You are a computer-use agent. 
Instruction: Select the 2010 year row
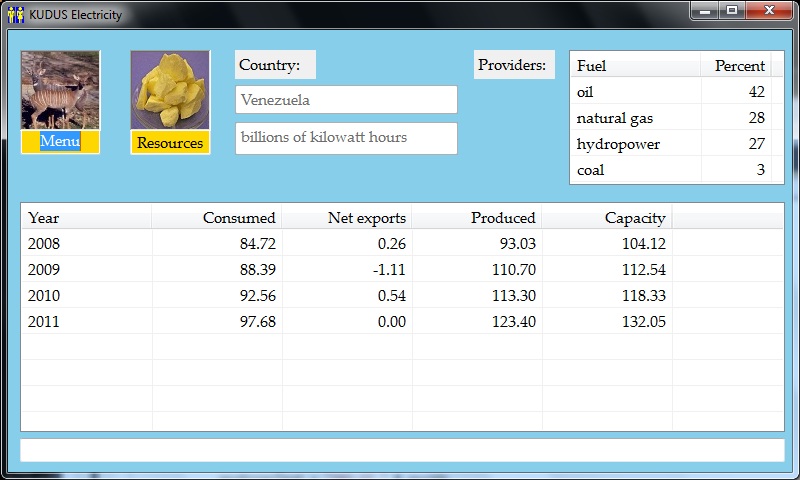click(x=402, y=295)
